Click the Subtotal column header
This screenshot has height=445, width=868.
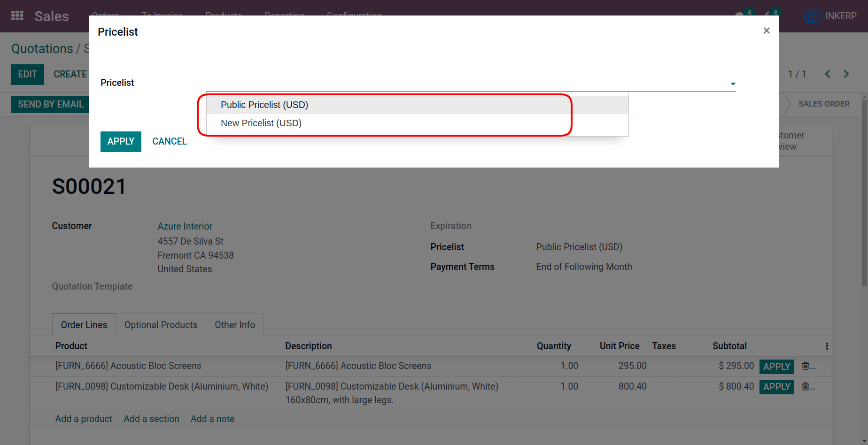[729, 346]
